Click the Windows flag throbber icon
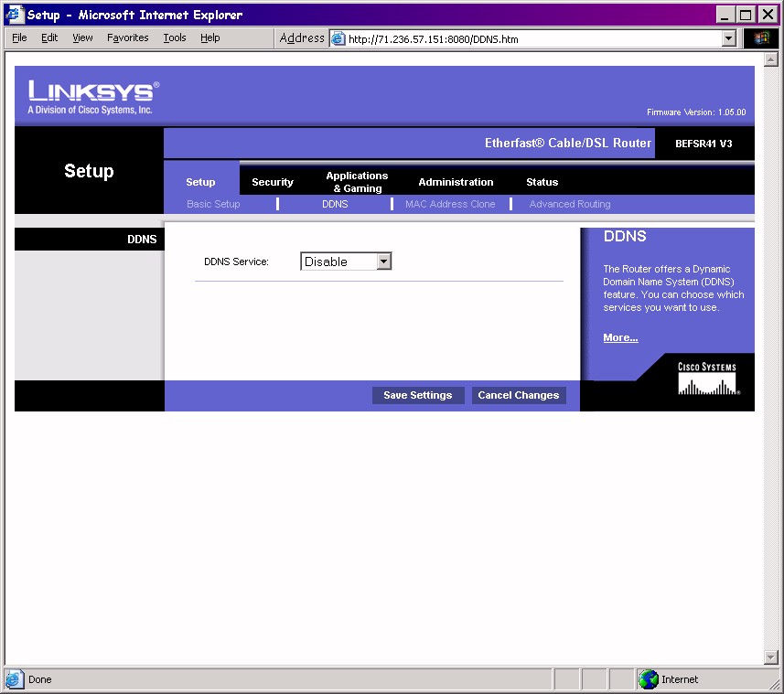The height and width of the screenshot is (694, 784). coord(760,38)
